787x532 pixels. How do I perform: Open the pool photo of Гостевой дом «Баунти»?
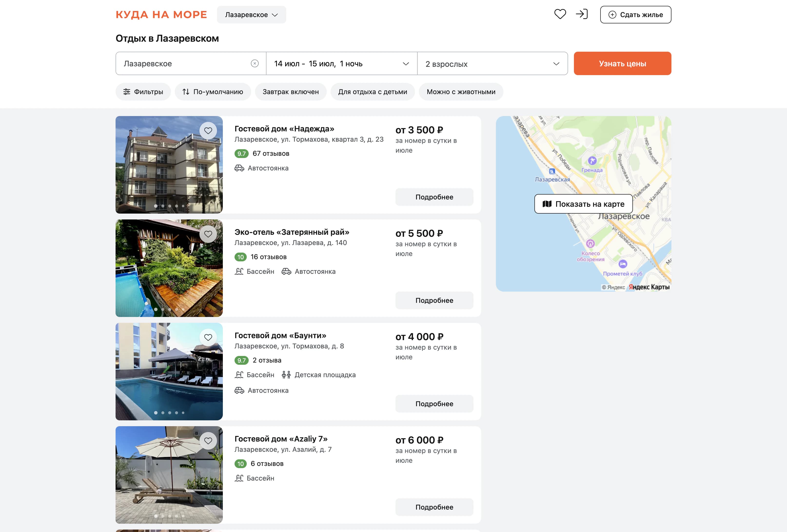(x=169, y=372)
